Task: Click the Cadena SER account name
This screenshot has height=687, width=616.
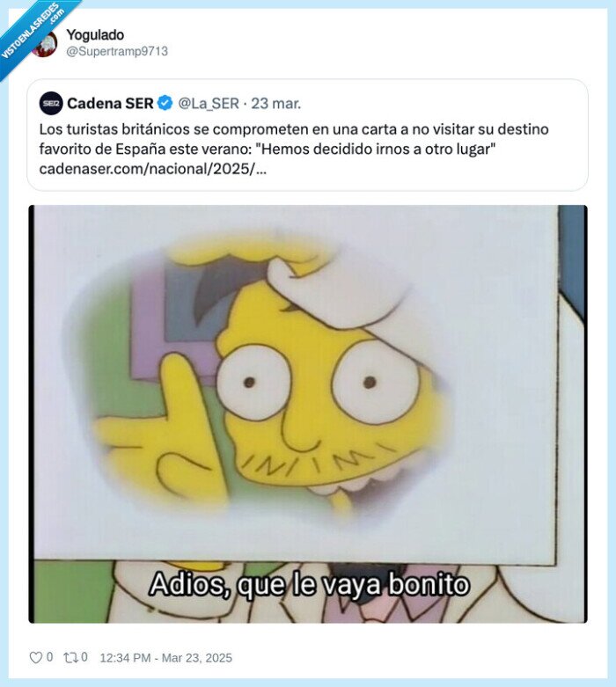Action: (110, 104)
